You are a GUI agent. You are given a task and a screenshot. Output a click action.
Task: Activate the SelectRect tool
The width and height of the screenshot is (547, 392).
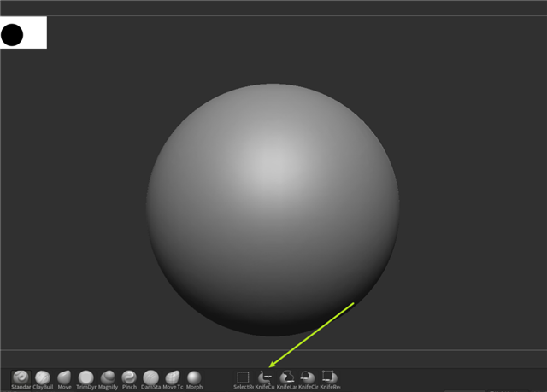(243, 380)
